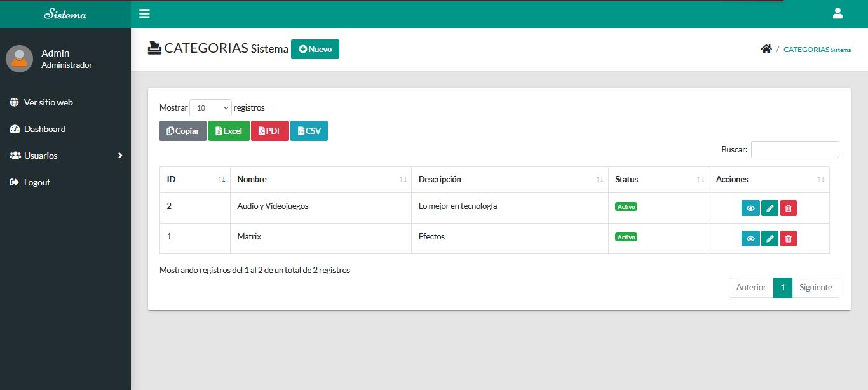Image resolution: width=868 pixels, height=390 pixels.
Task: Sort table by Nombre column header
Action: pyautogui.click(x=320, y=180)
